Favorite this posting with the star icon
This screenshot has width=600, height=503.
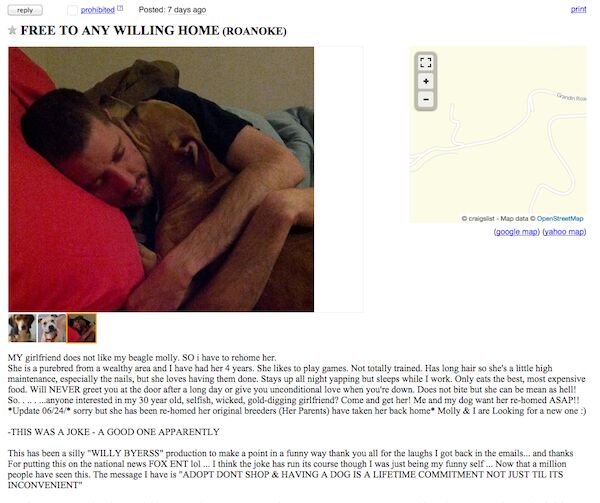point(12,30)
